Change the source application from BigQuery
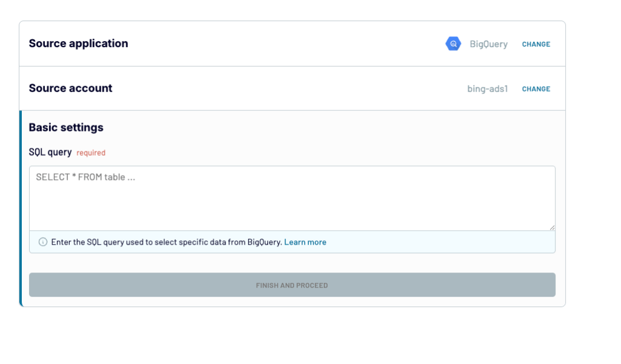Screen dimensions: 621x364 pos(536,44)
